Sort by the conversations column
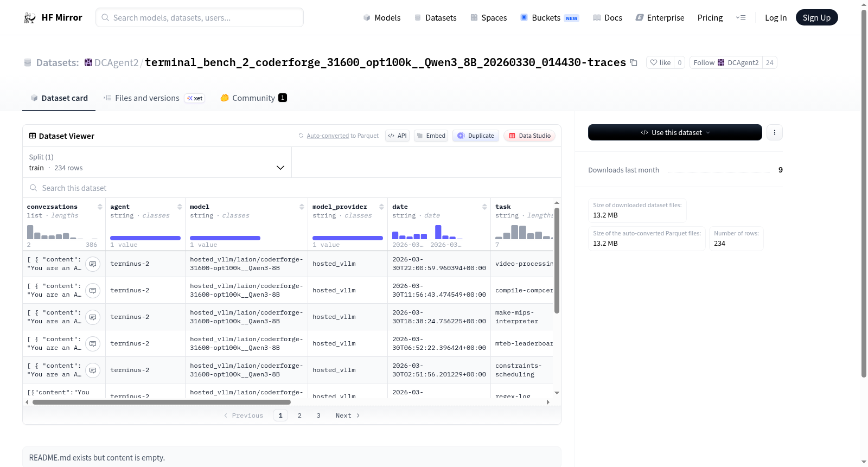Image resolution: width=868 pixels, height=467 pixels. click(x=100, y=207)
